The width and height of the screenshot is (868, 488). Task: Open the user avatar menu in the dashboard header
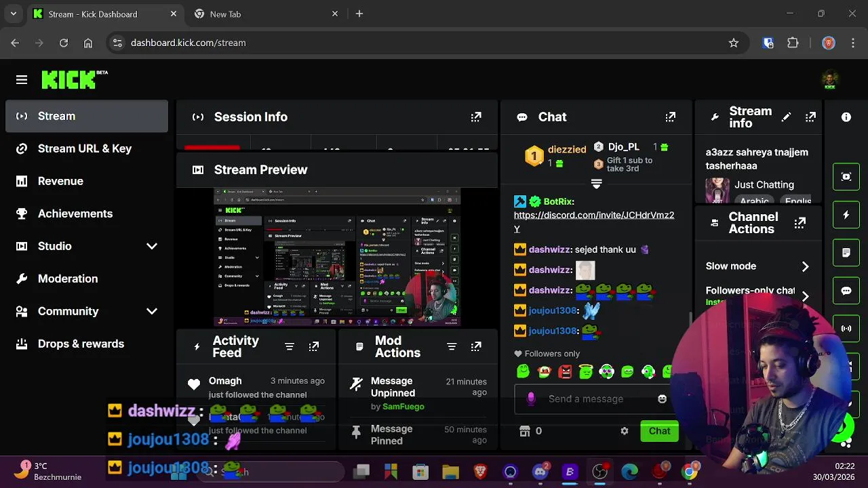pos(830,80)
